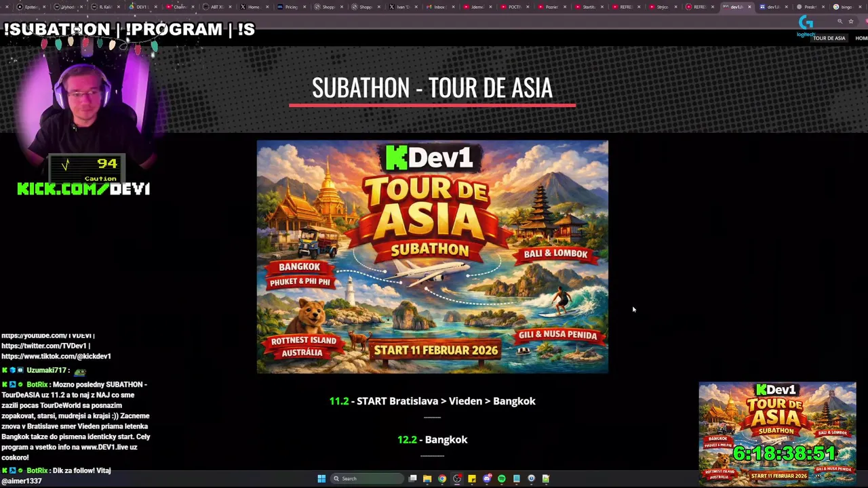
Task: Click the Bali & Lombok label on the banner
Action: click(x=555, y=253)
